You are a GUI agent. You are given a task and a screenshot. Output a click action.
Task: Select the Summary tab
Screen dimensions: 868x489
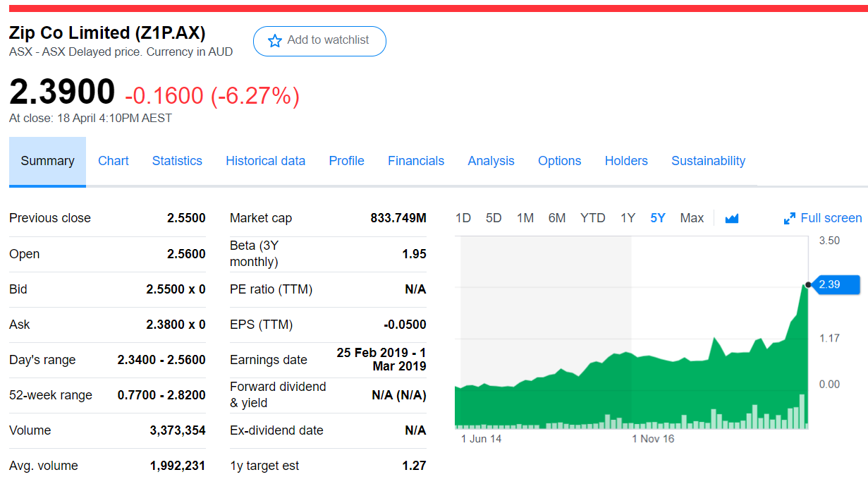pos(47,161)
